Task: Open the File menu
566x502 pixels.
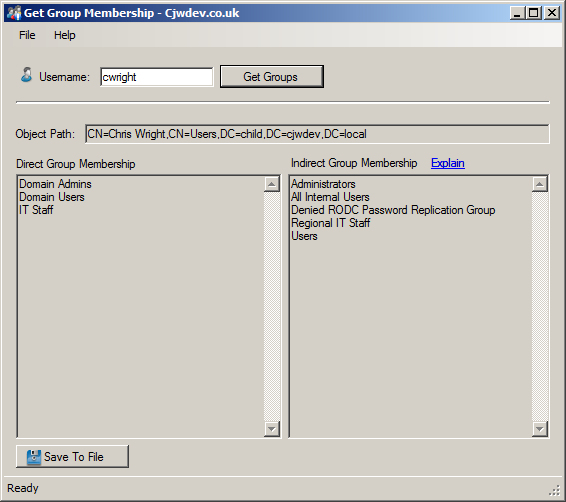Action: coord(27,35)
